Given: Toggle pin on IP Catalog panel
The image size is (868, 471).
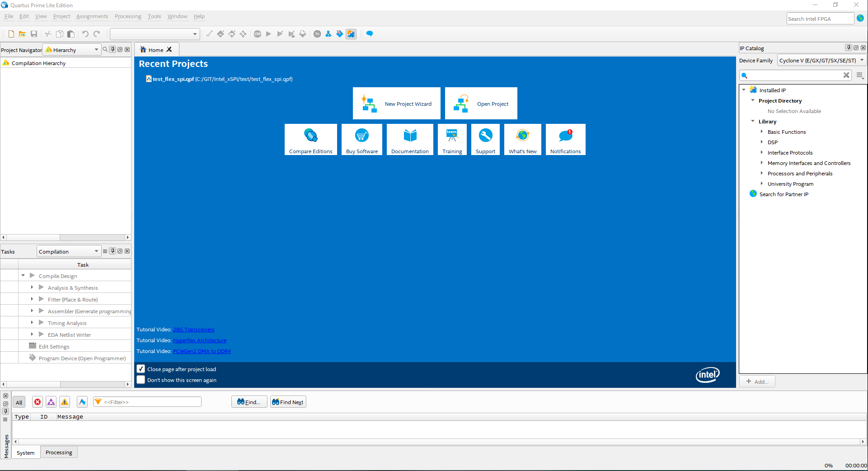Looking at the screenshot, I should tap(849, 48).
